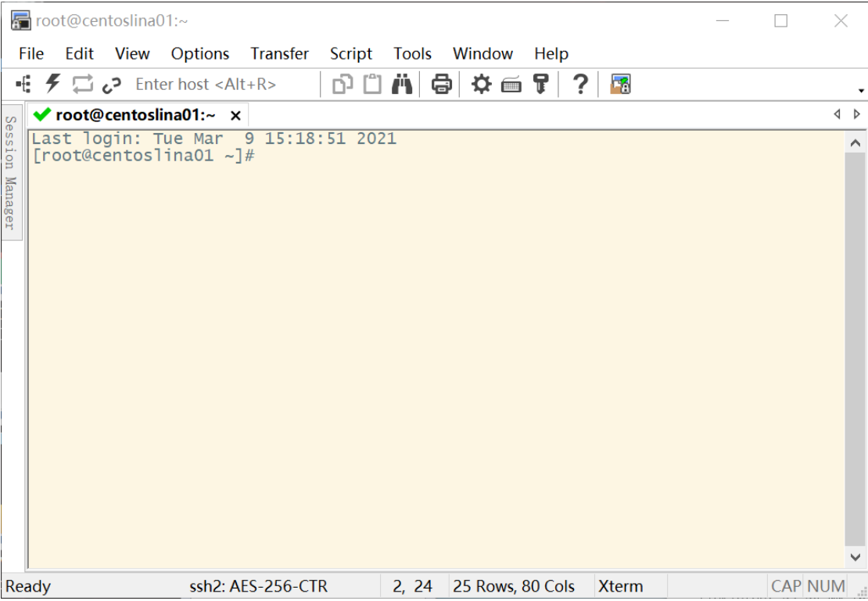Click '25 Rows, 80 Cols' status entry
This screenshot has height=601, width=868.
(x=514, y=586)
